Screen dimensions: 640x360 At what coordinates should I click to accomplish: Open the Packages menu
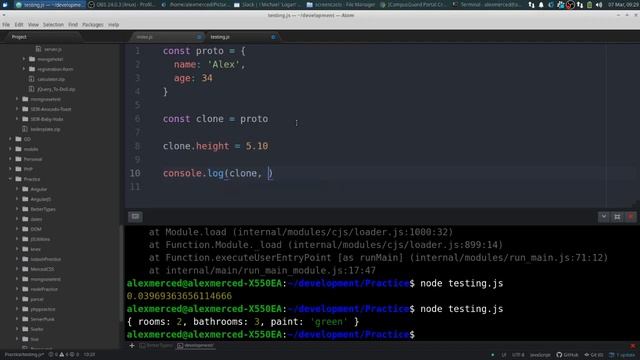[x=93, y=25]
